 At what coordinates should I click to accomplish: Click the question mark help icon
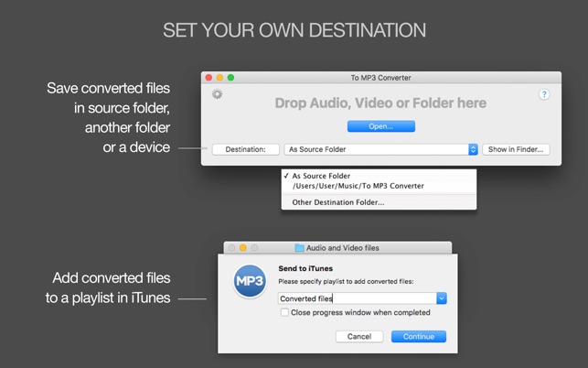point(544,94)
